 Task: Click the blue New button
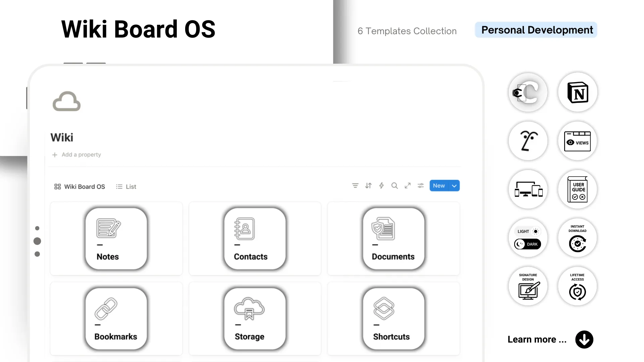coord(439,186)
